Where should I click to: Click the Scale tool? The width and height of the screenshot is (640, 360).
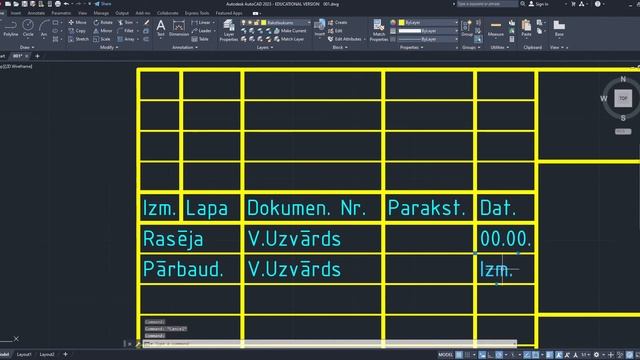coord(102,39)
